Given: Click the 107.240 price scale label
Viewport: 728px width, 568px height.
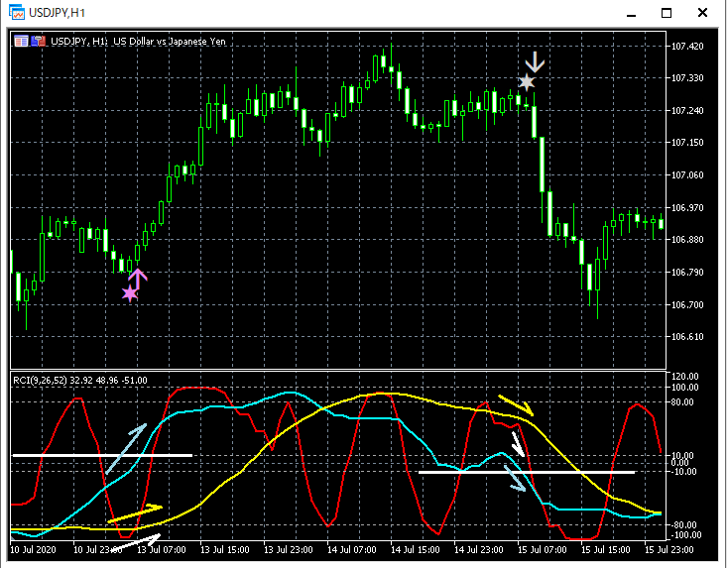Looking at the screenshot, I should pyautogui.click(x=687, y=110).
